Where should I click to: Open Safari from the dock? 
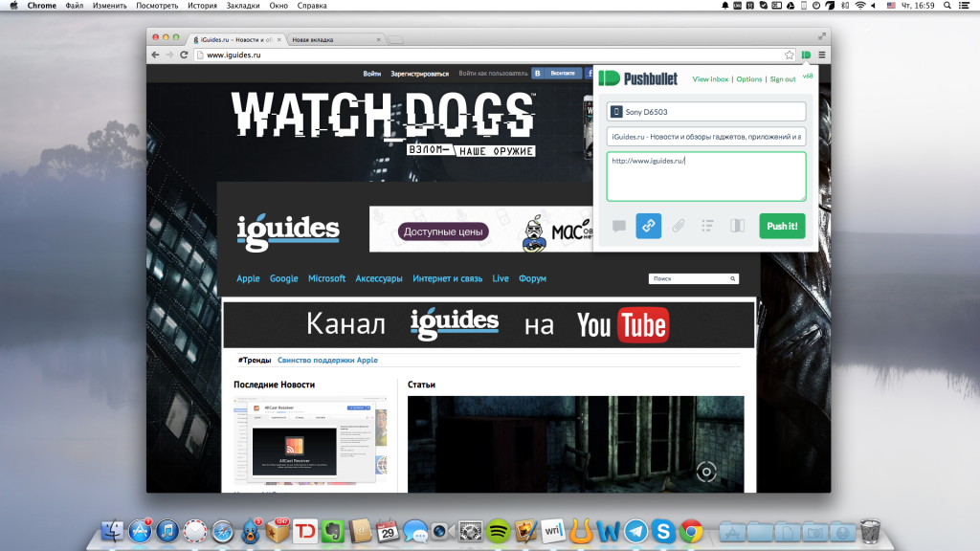[222, 531]
